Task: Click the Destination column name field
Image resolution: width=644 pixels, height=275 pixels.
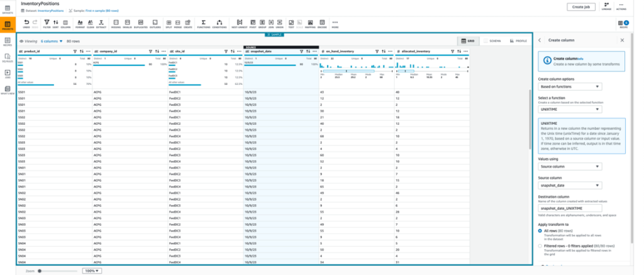Action: coord(570,208)
